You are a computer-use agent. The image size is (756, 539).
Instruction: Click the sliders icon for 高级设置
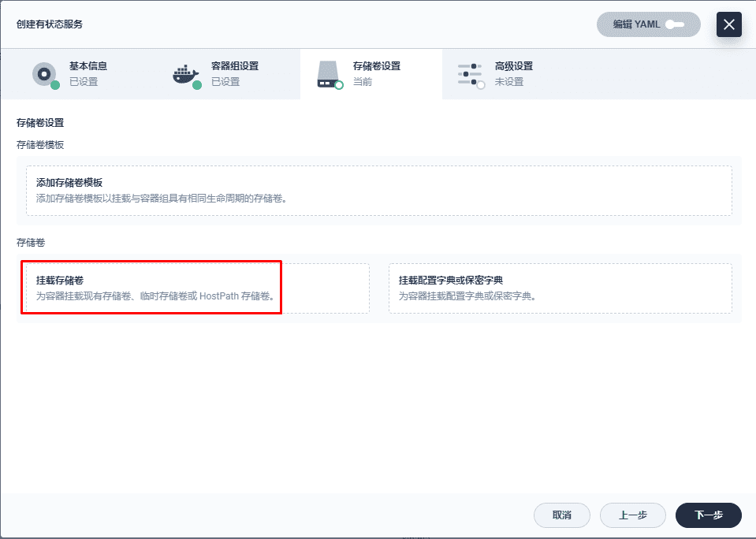tap(471, 76)
